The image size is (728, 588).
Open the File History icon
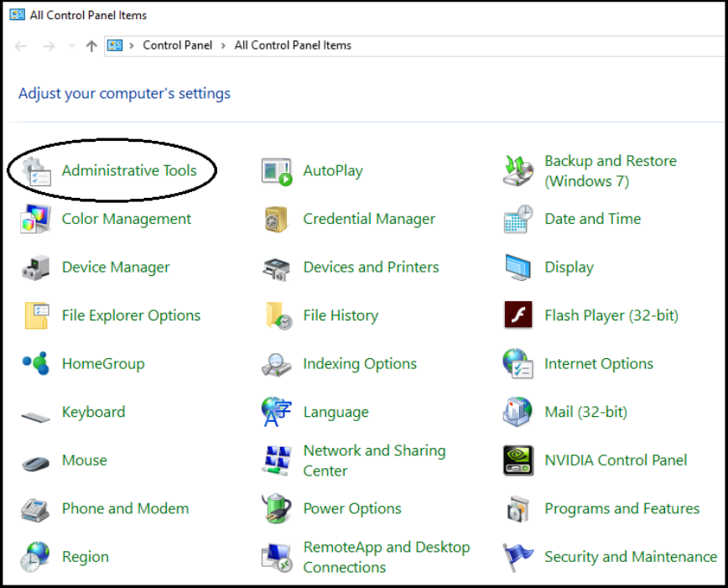tap(278, 316)
